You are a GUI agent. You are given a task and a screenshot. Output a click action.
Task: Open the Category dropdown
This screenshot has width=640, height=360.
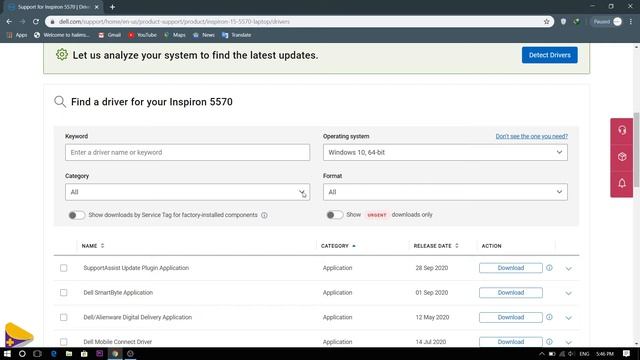click(x=187, y=192)
